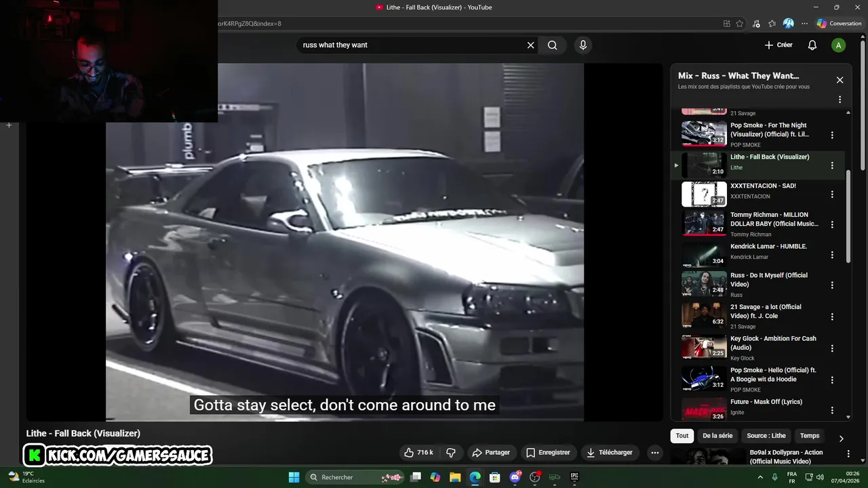Click the video player frame

(x=344, y=242)
